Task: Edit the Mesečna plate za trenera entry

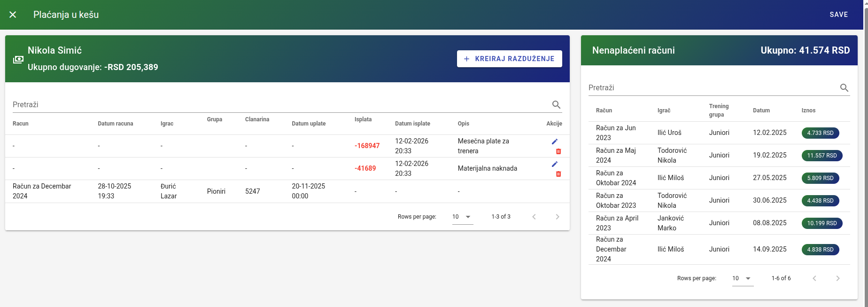Action: (554, 142)
